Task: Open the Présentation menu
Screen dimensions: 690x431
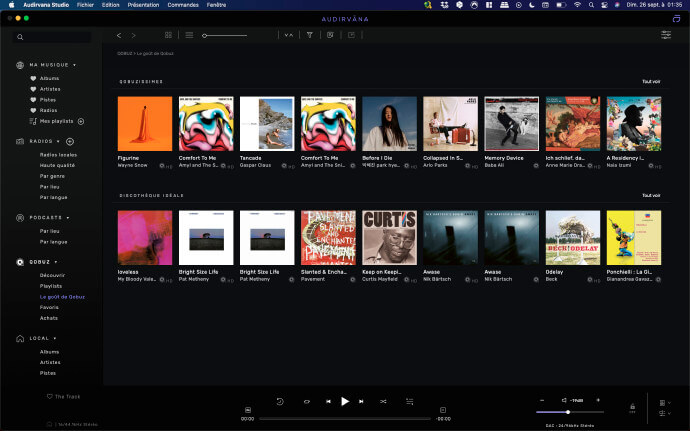Action: (x=143, y=5)
